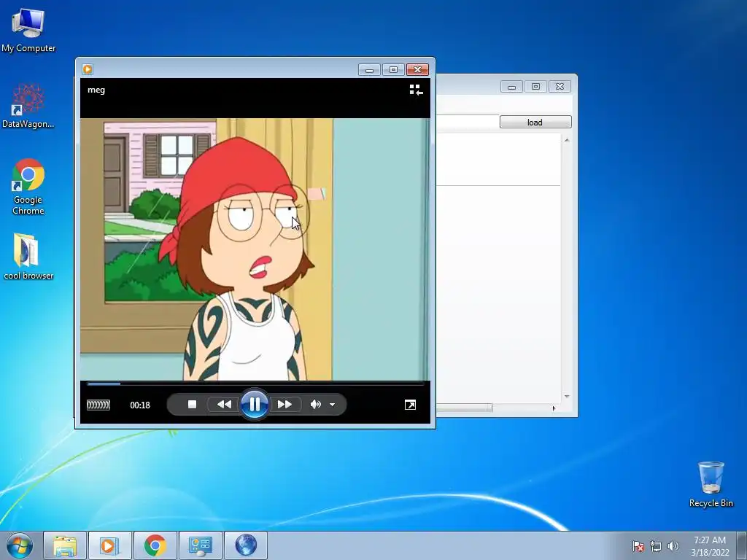
Task: Minimize the media player window
Action: pos(369,70)
